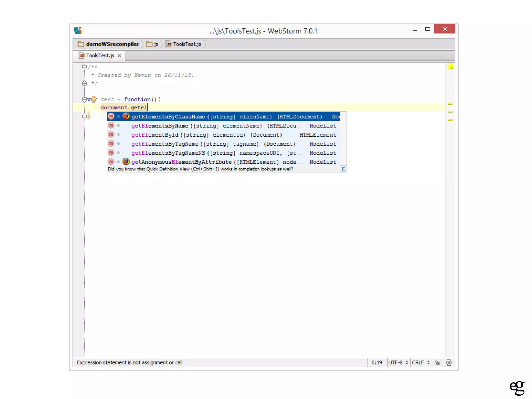Close the ToolsTest.js tab
Viewport: 532px width, 399px height.
pos(119,56)
